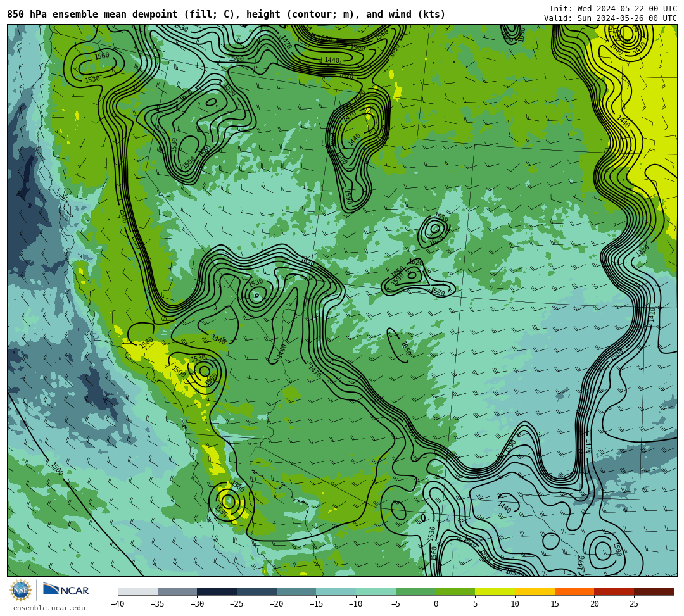Screen dimensions: 684x616
Task: Select the teal -20 to -15 colorbar segment
Action: (296, 591)
